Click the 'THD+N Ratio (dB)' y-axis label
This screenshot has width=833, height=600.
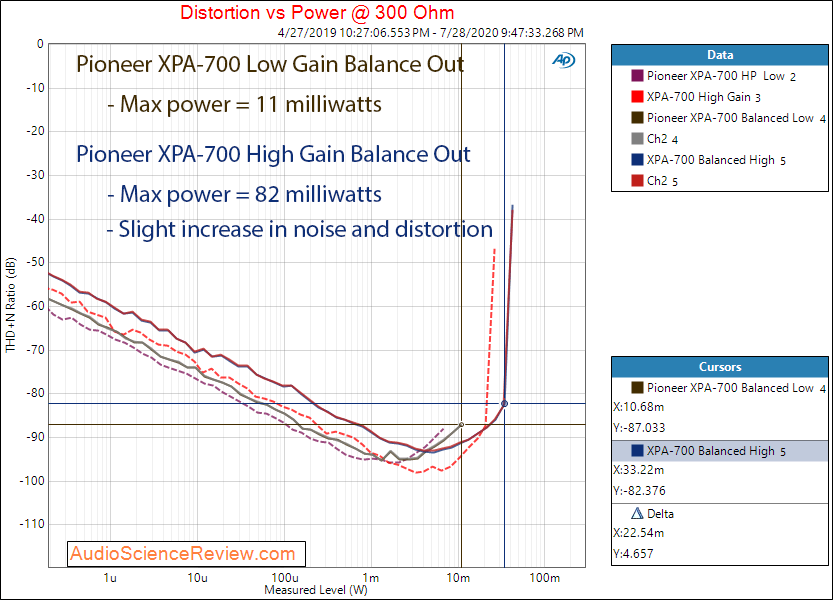tap(11, 305)
